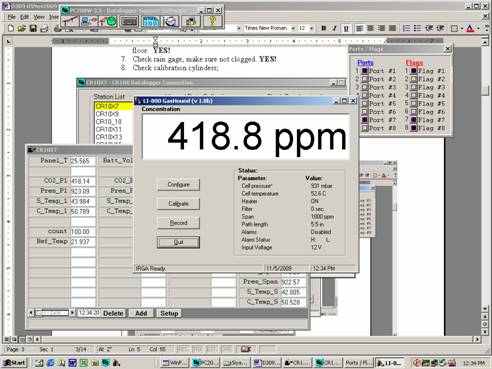Image resolution: width=492 pixels, height=369 pixels.
Task: Open the PC208W Stg Module icon
Action: point(191,21)
